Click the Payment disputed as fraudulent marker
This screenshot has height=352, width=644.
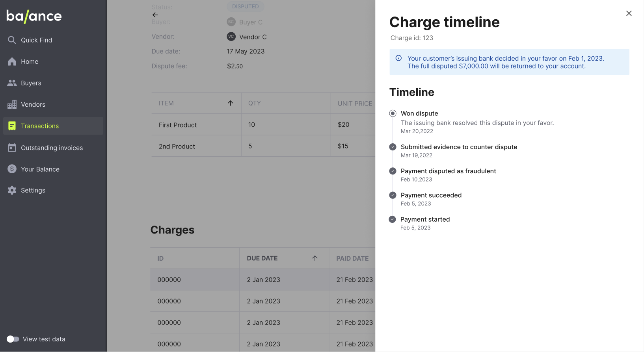(393, 171)
